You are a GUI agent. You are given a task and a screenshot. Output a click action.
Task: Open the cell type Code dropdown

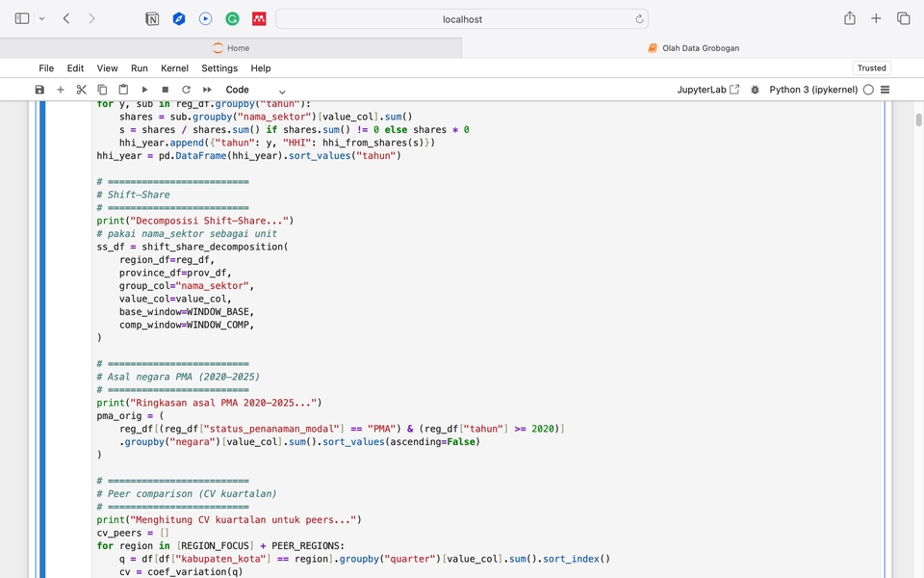tap(255, 90)
